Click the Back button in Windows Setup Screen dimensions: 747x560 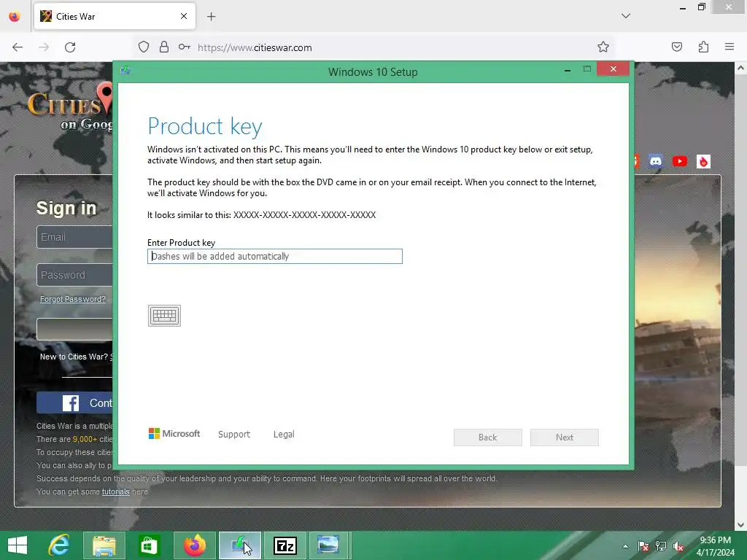[x=488, y=437]
